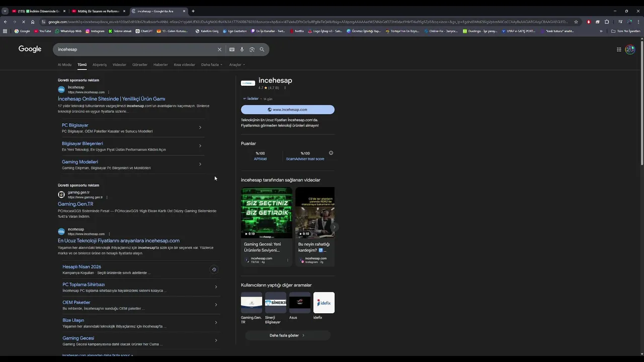Screen dimensions: 644x362
Task: Open En Ucuz Teknoloji Fiyatlarını result link
Action: click(119, 241)
